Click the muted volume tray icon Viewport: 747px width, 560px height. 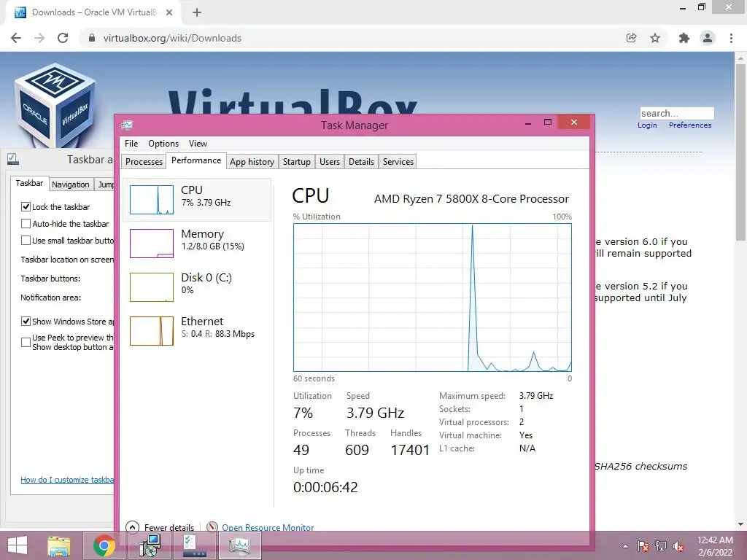point(678,546)
